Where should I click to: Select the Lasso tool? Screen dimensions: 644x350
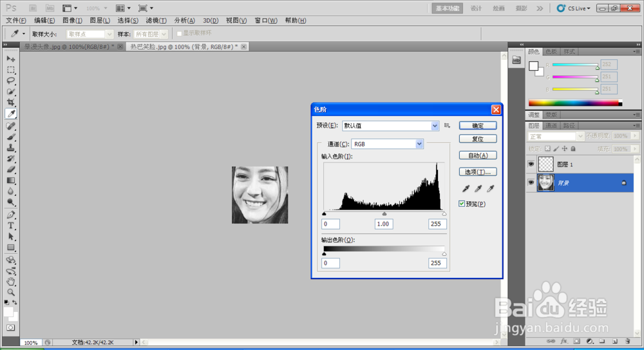pyautogui.click(x=11, y=81)
